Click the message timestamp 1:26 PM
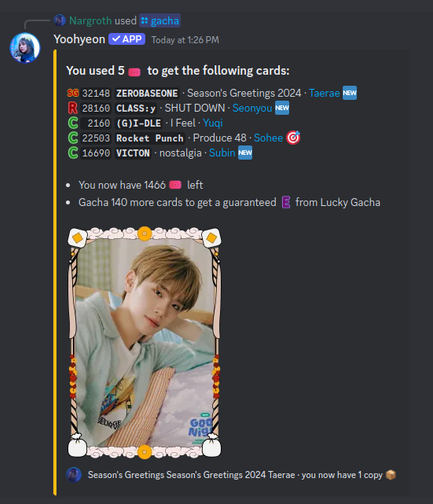 (x=185, y=40)
